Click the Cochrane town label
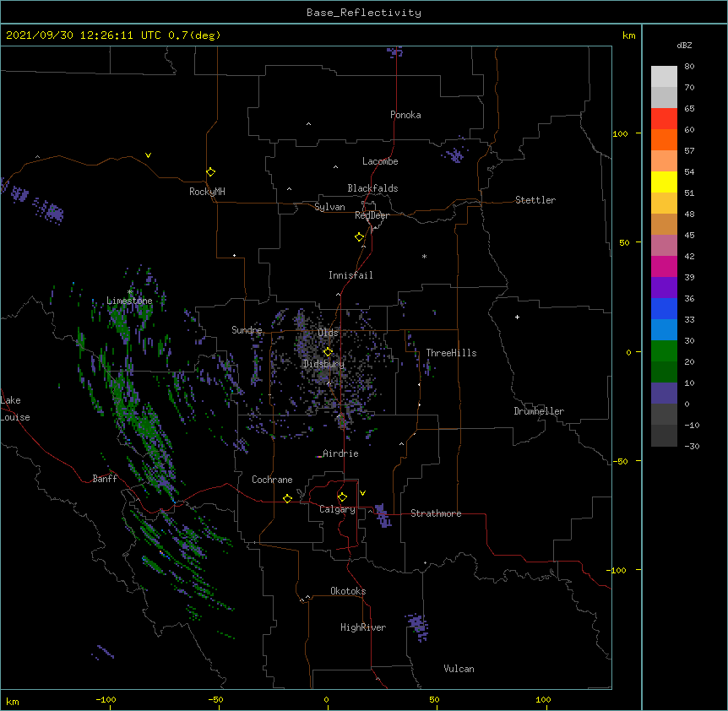This screenshot has height=711, width=728. coord(272,480)
